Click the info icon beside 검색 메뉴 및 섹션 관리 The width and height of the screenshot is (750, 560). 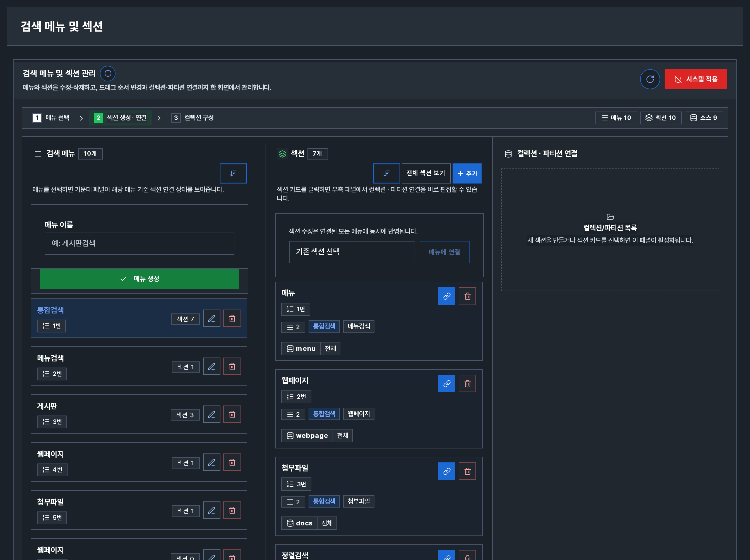click(108, 74)
